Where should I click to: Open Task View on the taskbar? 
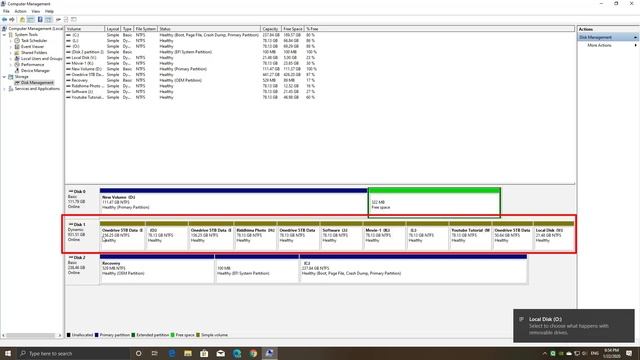(x=155, y=353)
